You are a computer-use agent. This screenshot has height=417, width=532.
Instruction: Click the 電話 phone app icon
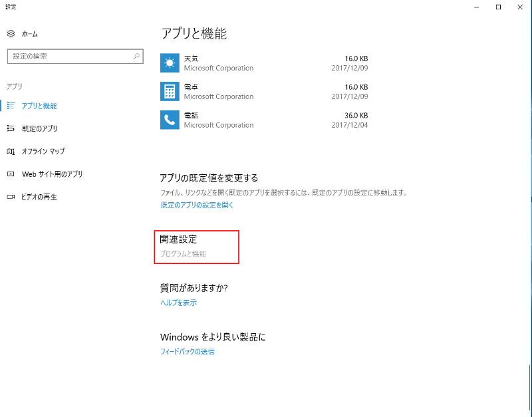click(x=170, y=120)
